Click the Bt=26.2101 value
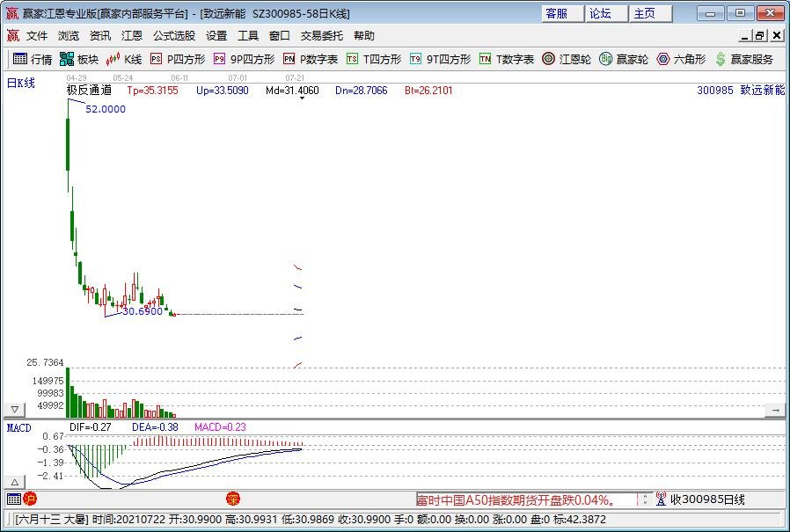Screen dimensions: 790x532 428,91
